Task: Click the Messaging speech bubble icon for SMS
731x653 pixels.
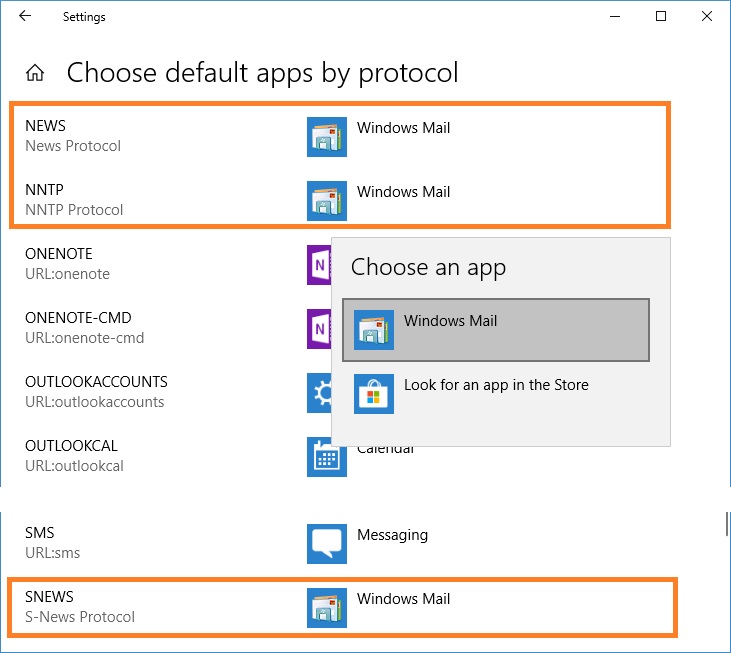Action: (327, 543)
